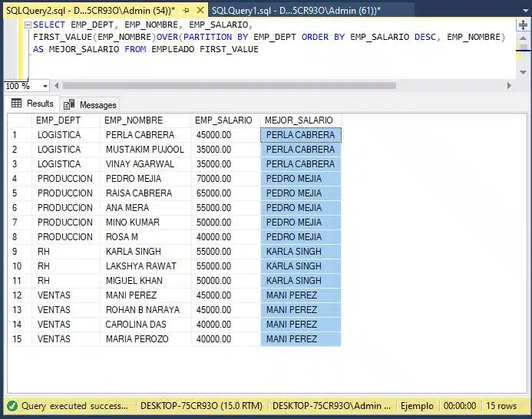Select the MEJOR_SALARIO column header
532x419 pixels.
coord(301,120)
